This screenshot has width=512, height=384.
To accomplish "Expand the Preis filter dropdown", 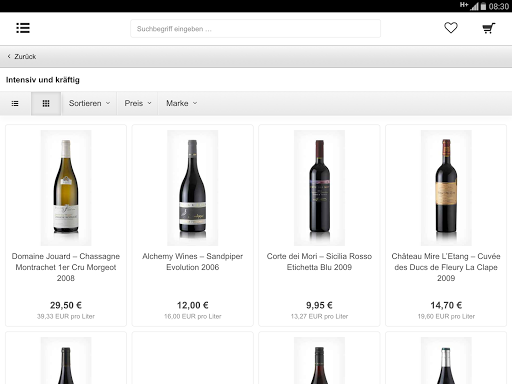I will pyautogui.click(x=138, y=103).
